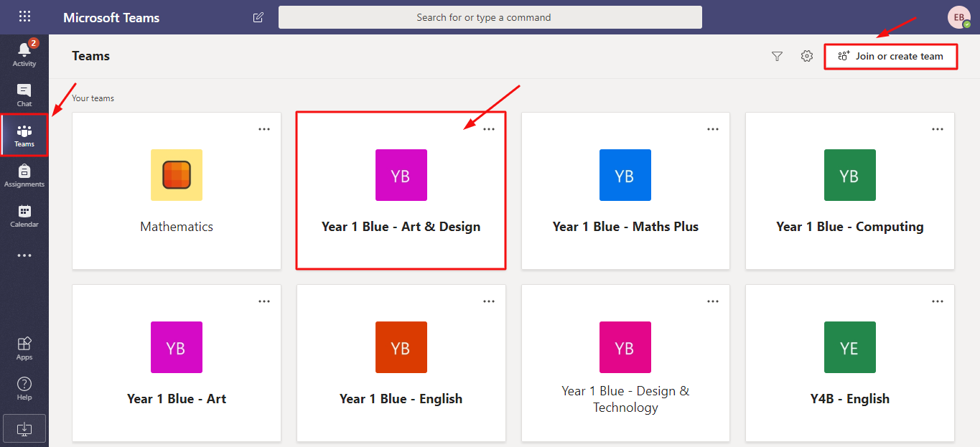
Task: Open the EB profile avatar menu
Action: (958, 17)
